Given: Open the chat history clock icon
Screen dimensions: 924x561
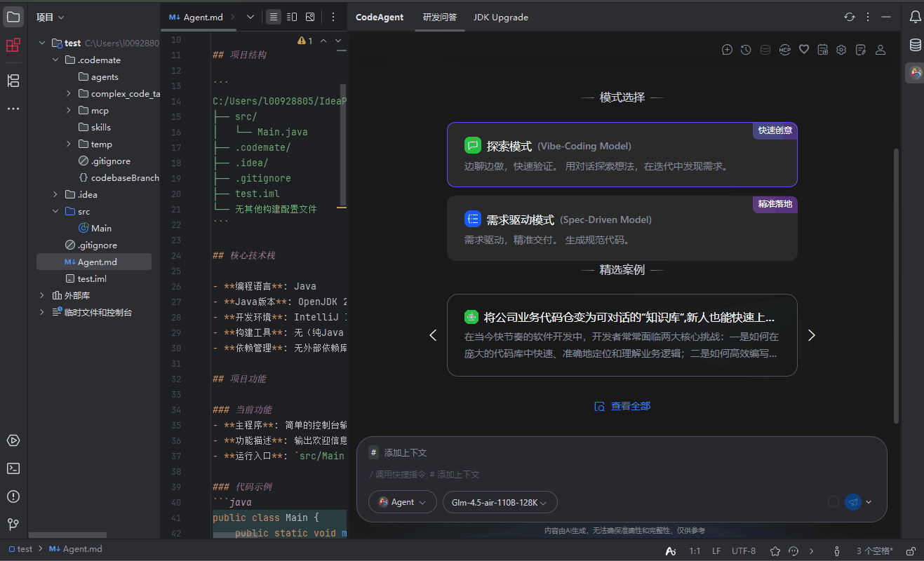Looking at the screenshot, I should pos(746,50).
